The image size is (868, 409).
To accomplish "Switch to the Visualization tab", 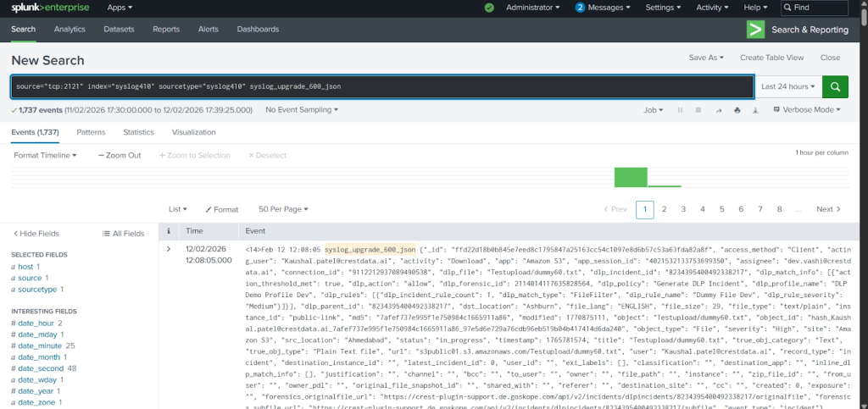I will pos(194,133).
